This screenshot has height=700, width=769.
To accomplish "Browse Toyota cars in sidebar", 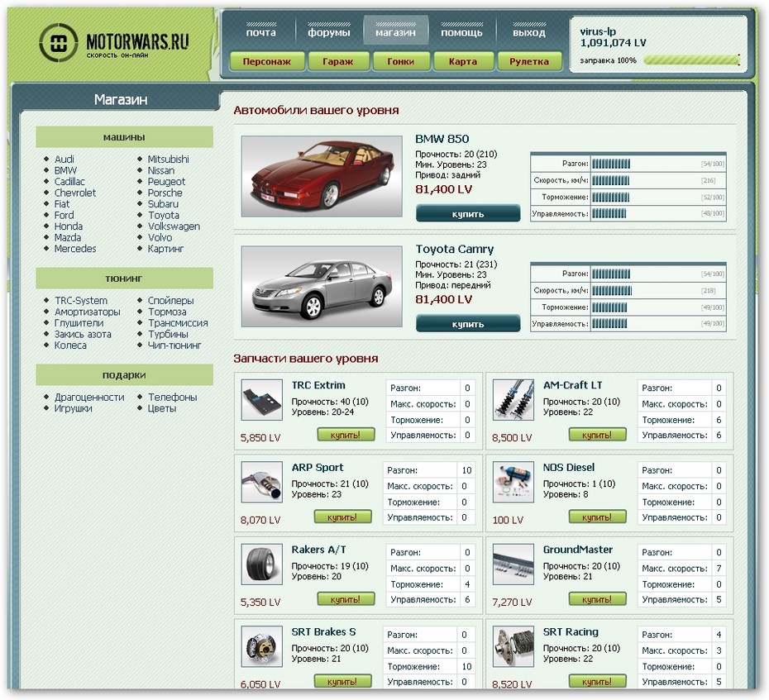I will pos(164,215).
